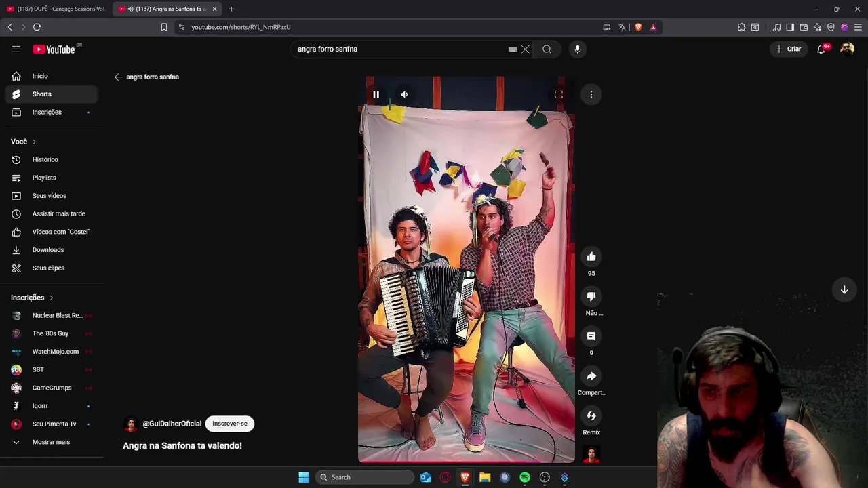The width and height of the screenshot is (868, 488).
Task: Start voice search with microphone
Action: [578, 49]
